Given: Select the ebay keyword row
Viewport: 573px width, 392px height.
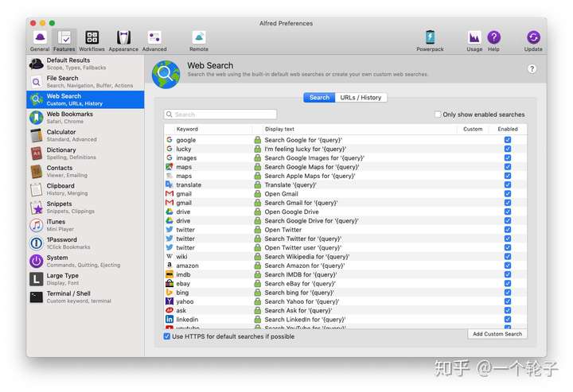Looking at the screenshot, I should [345, 284].
